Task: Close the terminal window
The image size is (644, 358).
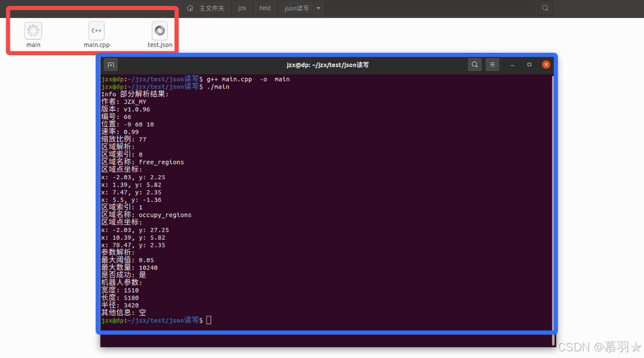Action: (x=546, y=65)
